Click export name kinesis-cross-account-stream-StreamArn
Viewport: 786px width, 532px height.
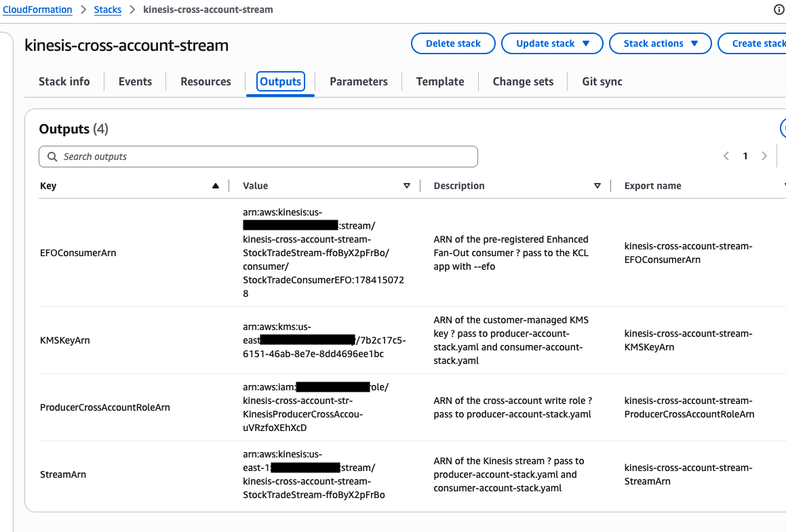pos(688,474)
